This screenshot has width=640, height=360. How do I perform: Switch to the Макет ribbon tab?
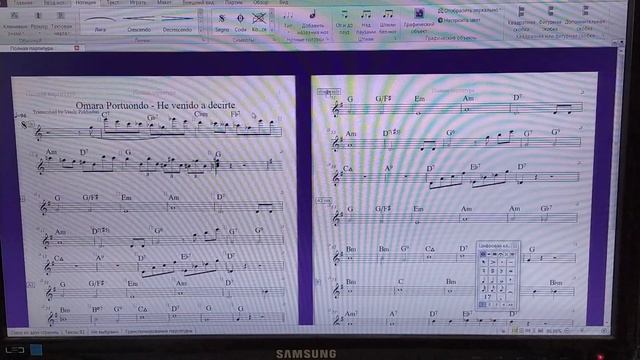[164, 2]
